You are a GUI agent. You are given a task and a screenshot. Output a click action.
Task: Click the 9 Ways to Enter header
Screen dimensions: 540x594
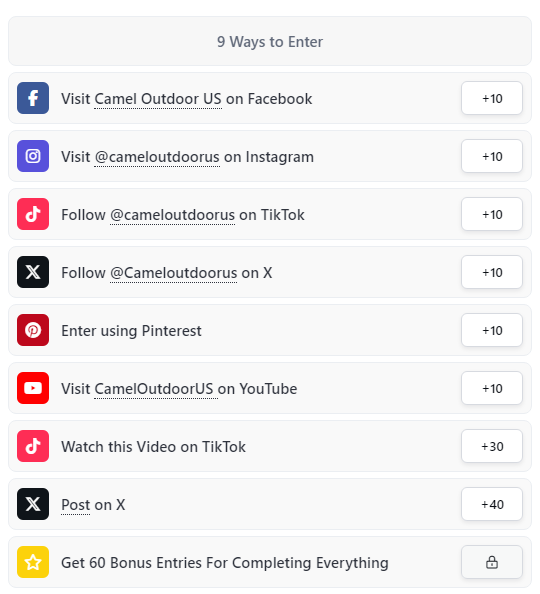[x=270, y=41]
